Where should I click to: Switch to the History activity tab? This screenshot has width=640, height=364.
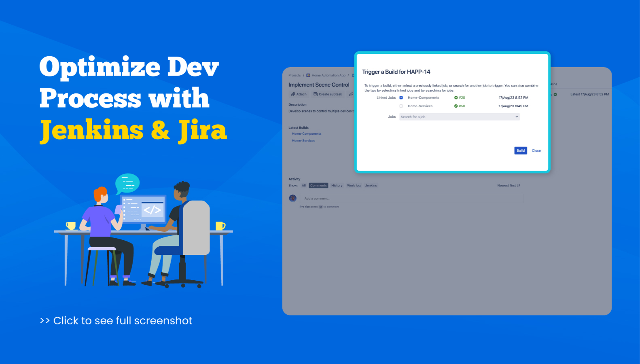point(337,186)
